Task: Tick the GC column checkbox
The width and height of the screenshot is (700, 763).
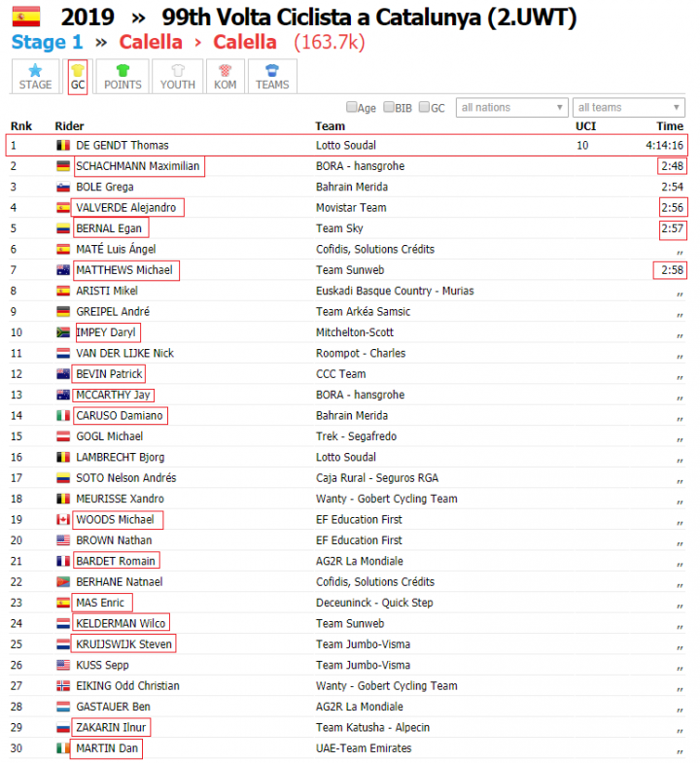Action: (425, 107)
